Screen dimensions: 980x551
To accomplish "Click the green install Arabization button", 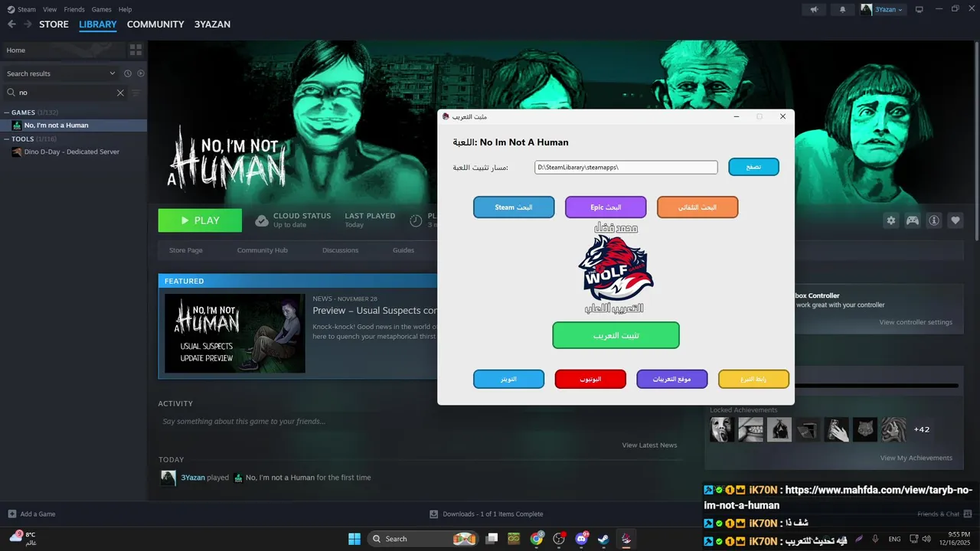I will pyautogui.click(x=616, y=335).
